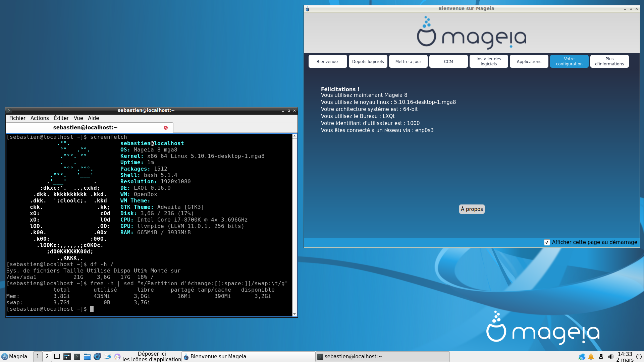Click the show desktop icon in panel

click(x=57, y=357)
